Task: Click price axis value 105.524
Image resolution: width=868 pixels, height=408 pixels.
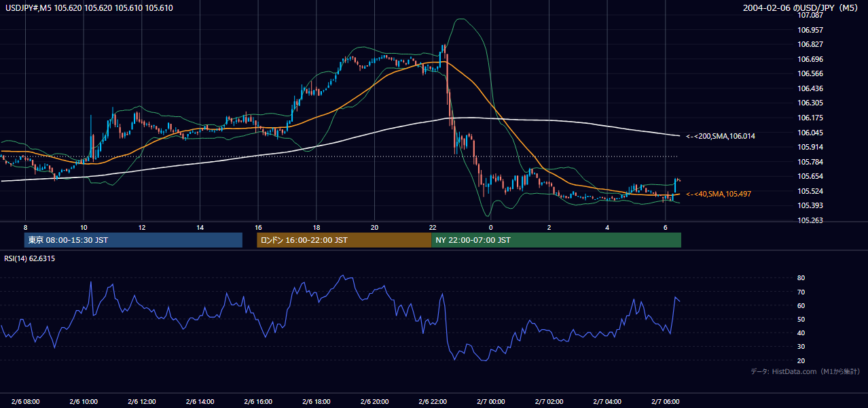Action: (810, 191)
